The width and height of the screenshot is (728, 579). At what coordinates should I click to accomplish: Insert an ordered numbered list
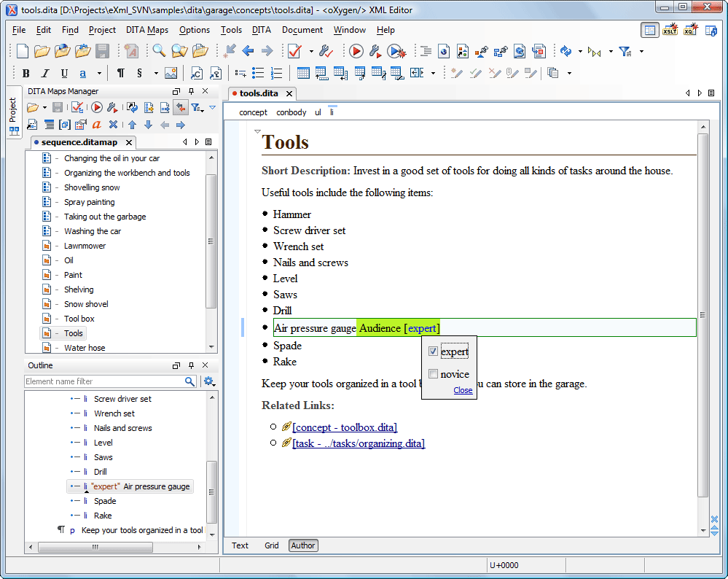(277, 73)
